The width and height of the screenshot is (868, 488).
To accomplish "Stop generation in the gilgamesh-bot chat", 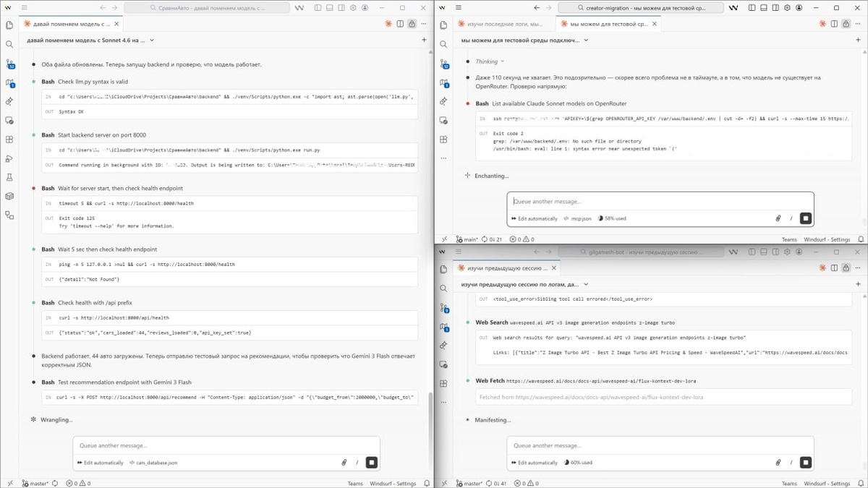I will 805,462.
